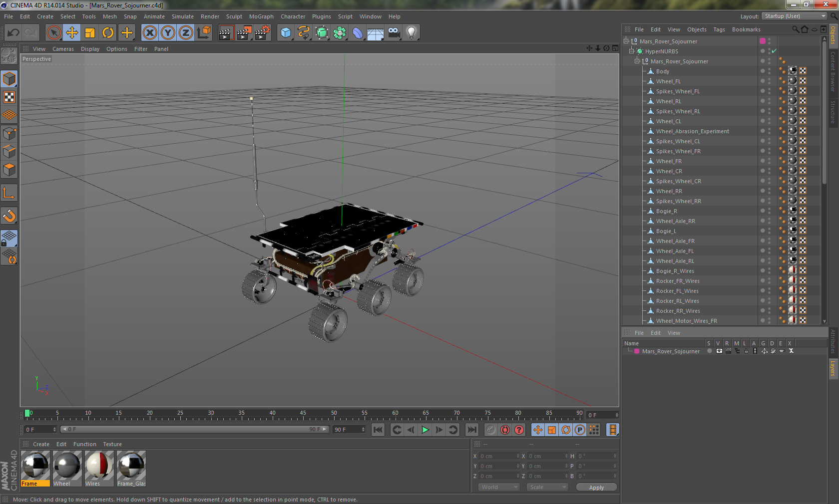Select the Bogie_R_Wires object
The image size is (839, 504).
[675, 271]
